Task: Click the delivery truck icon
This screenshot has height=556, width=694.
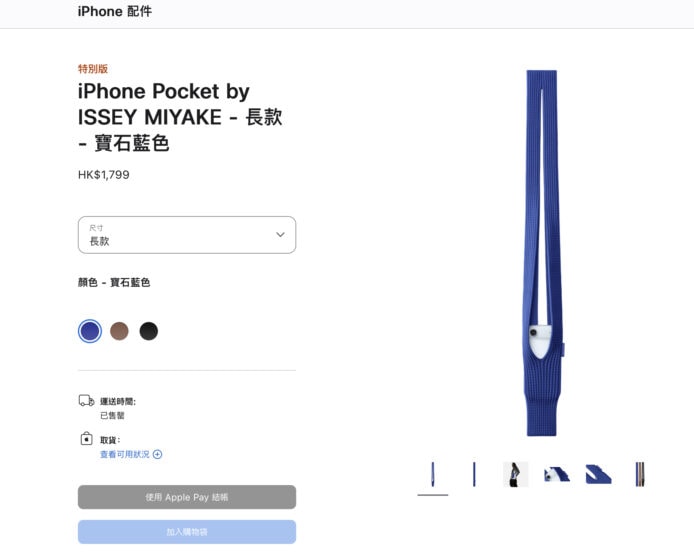Action: tap(86, 401)
